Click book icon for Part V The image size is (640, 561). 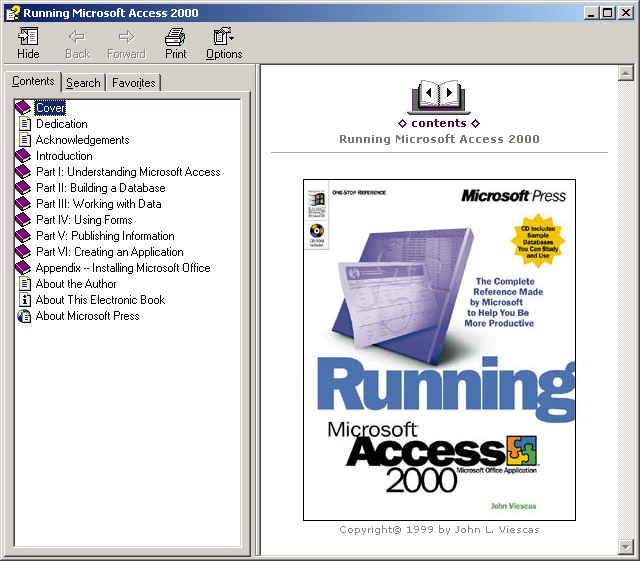coord(23,236)
